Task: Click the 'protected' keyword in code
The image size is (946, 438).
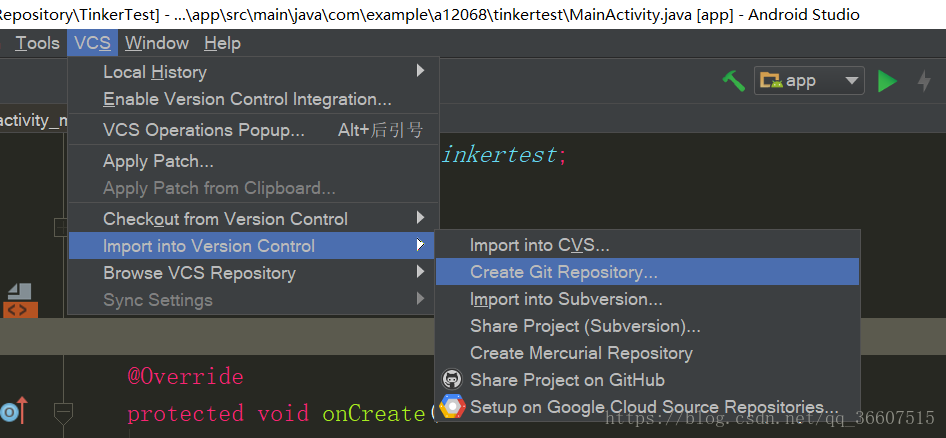Action: [x=185, y=414]
